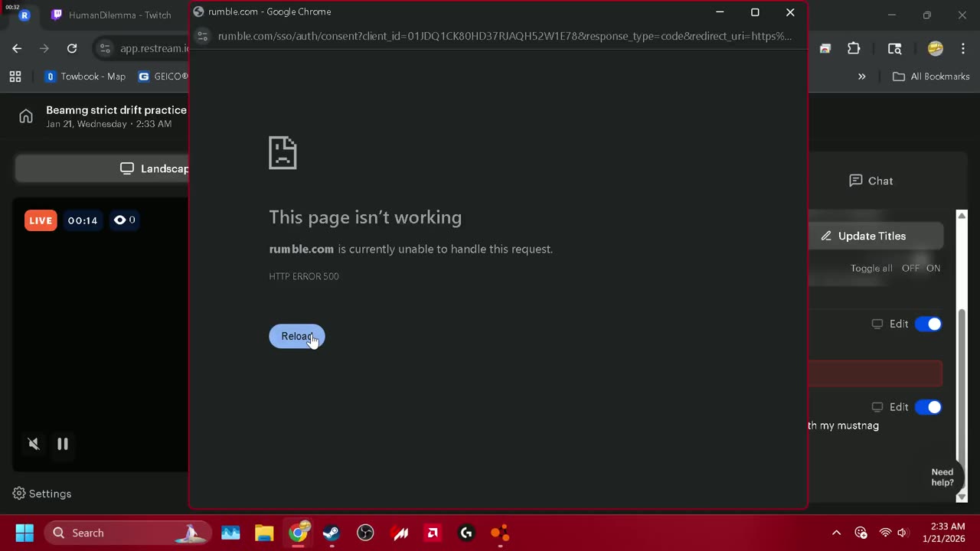Open OBS Studio from taskbar
Screen dimensions: 980x551
[365, 533]
